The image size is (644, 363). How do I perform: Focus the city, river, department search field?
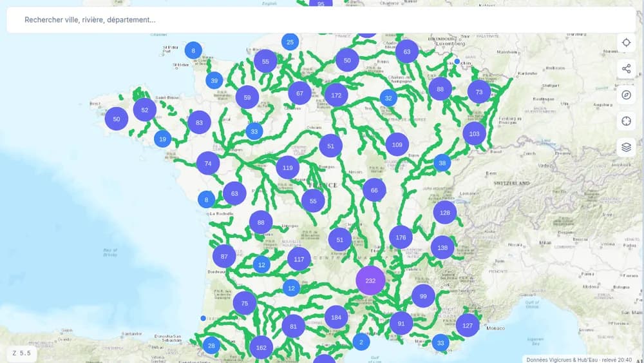[x=321, y=20]
